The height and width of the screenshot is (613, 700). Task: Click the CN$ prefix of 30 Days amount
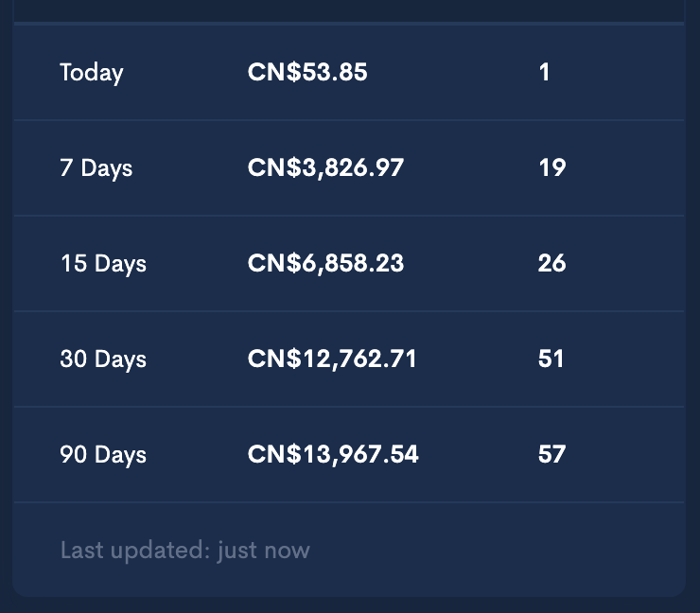(274, 359)
